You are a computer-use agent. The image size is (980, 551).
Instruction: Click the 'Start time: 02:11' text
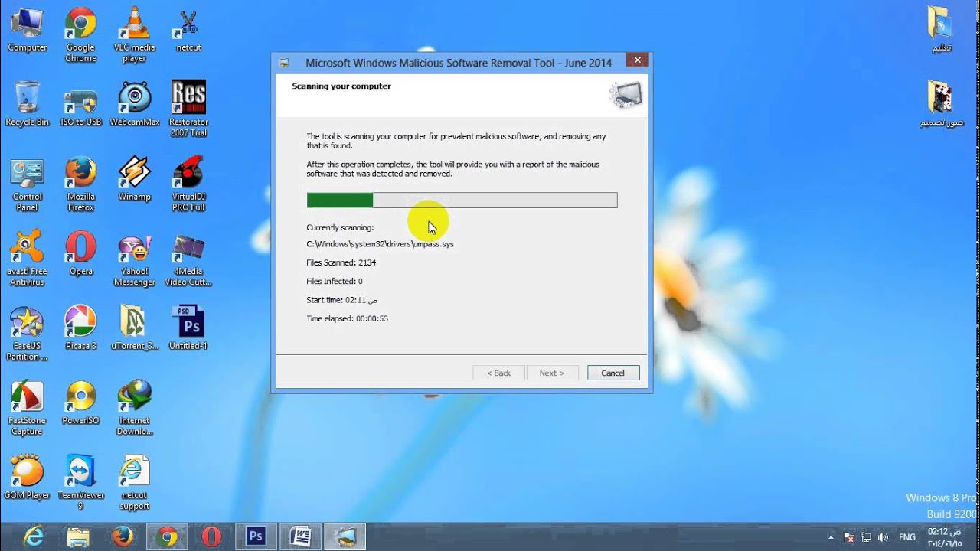point(341,300)
